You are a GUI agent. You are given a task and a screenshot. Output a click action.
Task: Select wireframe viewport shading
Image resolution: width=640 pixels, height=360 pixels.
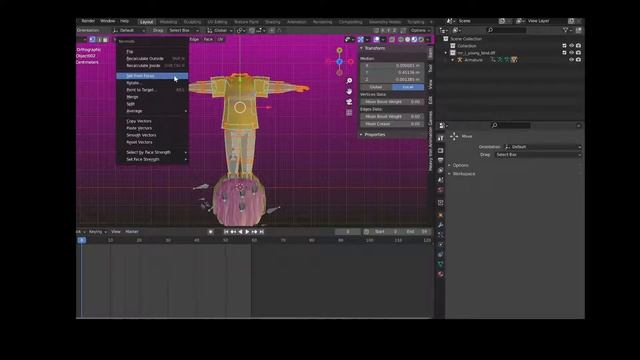pos(401,40)
